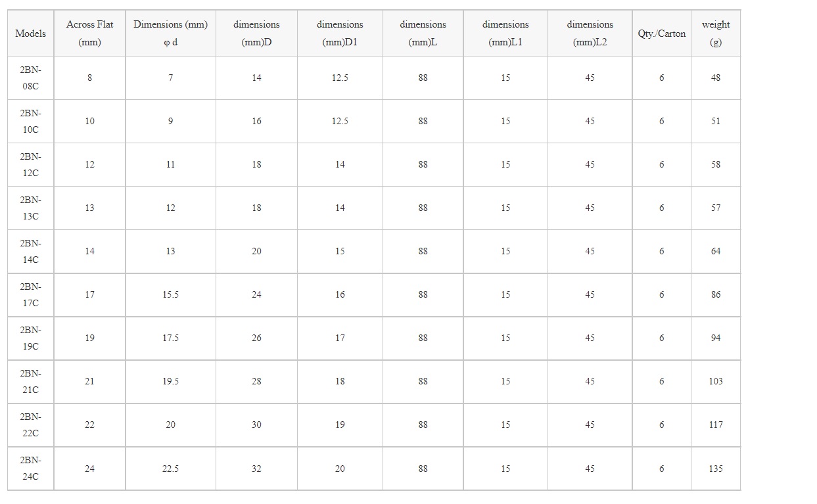Image resolution: width=817 pixels, height=504 pixels.
Task: Click model 2BN-08C cell
Action: click(x=31, y=78)
